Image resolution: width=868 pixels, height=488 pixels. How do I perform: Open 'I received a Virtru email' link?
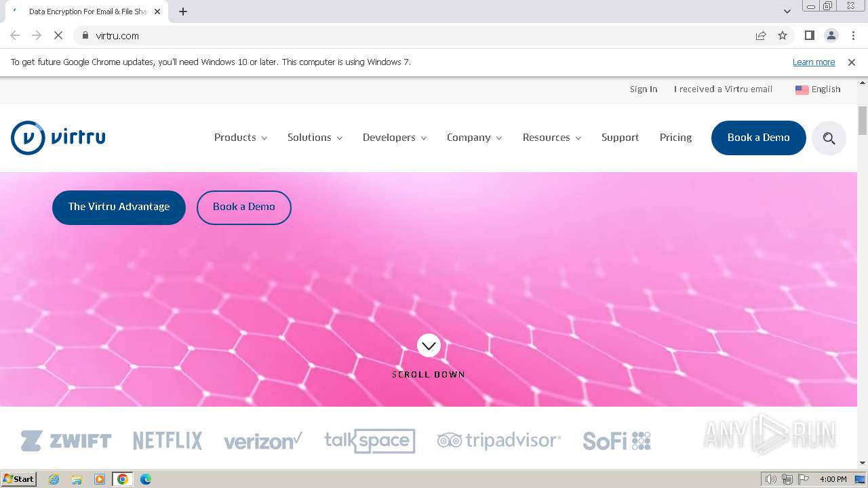(x=723, y=89)
